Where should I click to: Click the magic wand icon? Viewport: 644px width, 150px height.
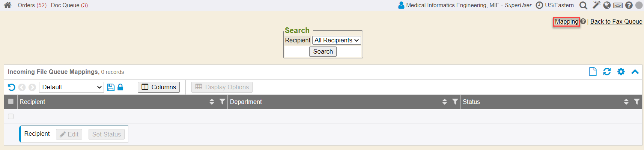(596, 5)
